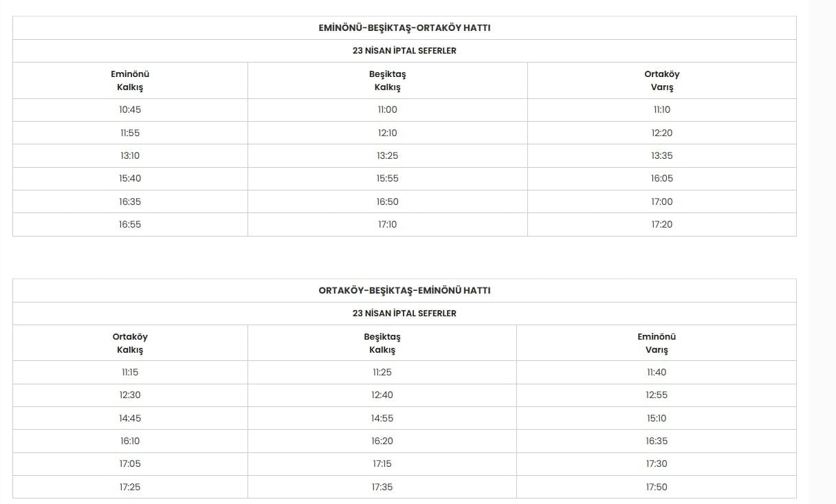The image size is (836, 504).
Task: Click the Ortaköy Kalkış column header
Action: click(x=130, y=343)
